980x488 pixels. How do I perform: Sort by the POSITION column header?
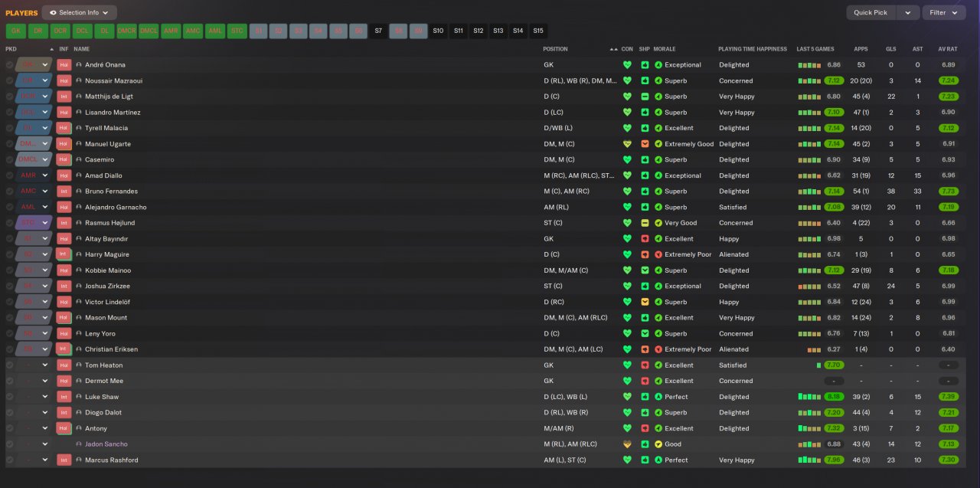(556, 49)
